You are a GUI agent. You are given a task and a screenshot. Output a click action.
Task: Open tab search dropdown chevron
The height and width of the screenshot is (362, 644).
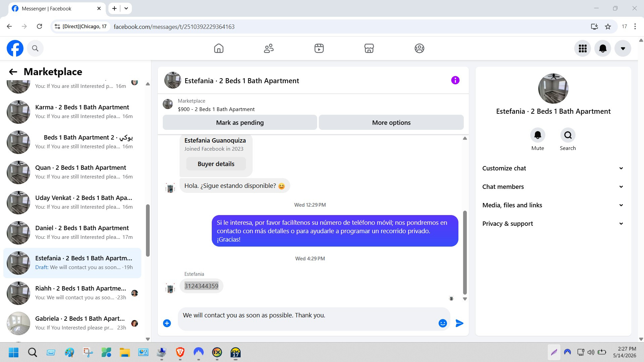click(126, 8)
